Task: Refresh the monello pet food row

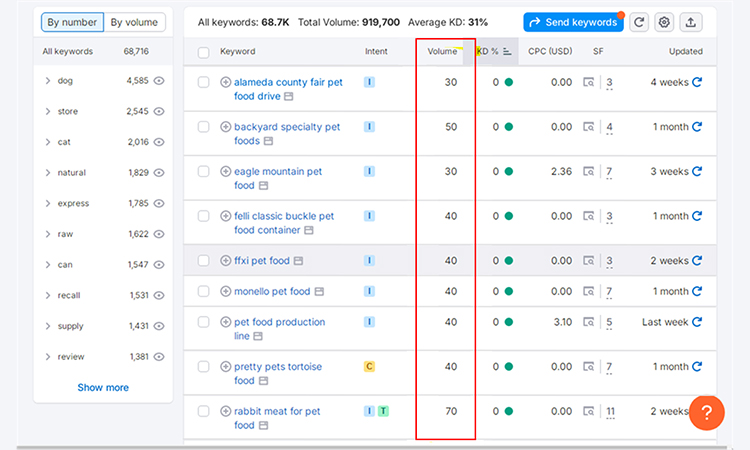Action: coord(697,291)
